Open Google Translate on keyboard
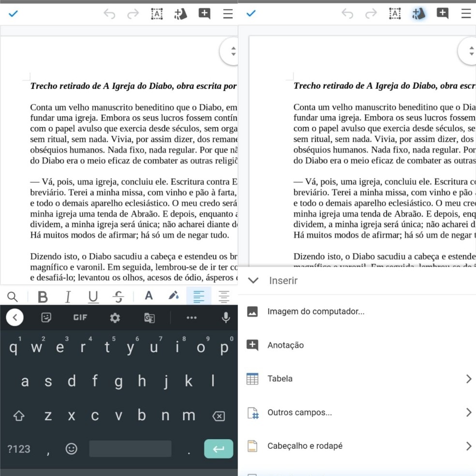Screen dimensions: 476x476 [149, 318]
